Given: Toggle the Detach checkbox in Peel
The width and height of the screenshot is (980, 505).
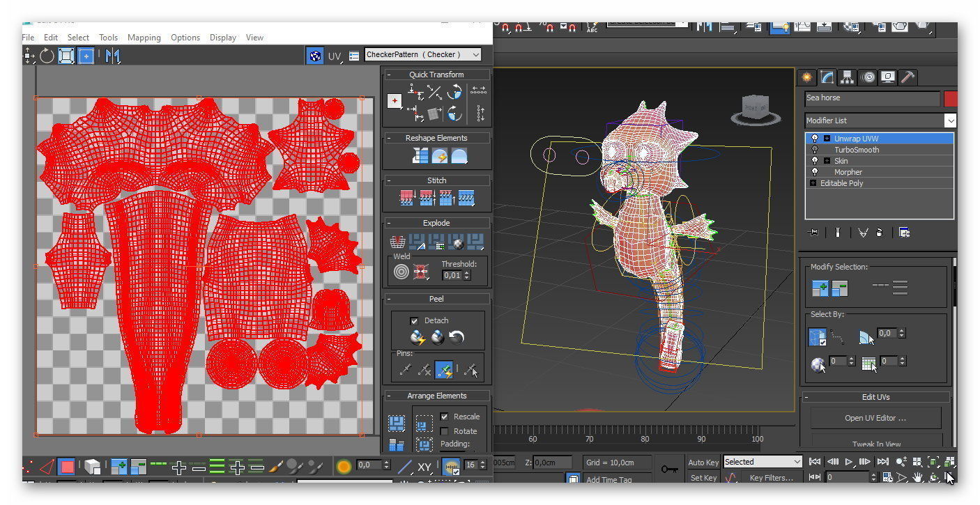Looking at the screenshot, I should tap(414, 320).
